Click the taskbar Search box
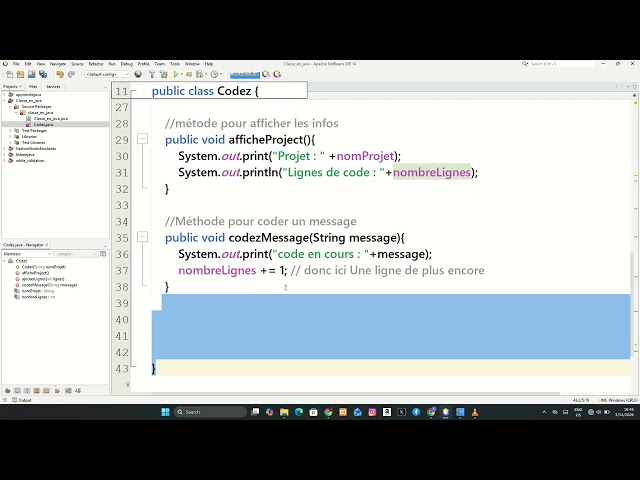Viewport: 640px width, 480px height. (x=210, y=412)
